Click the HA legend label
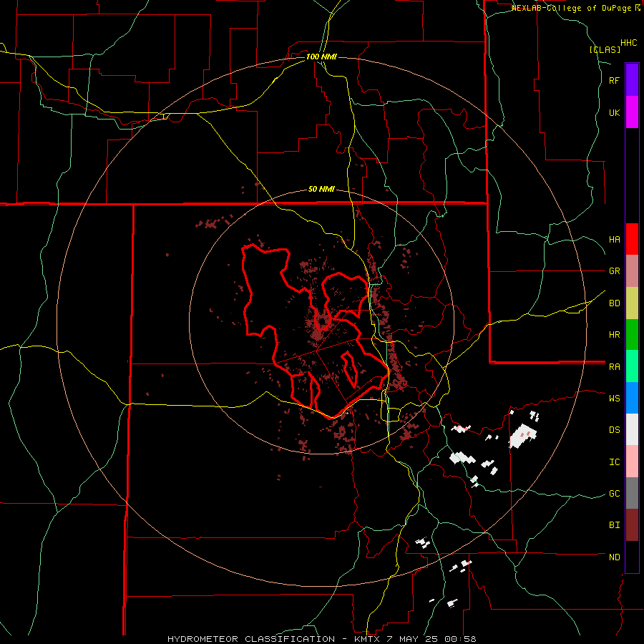 click(x=614, y=240)
